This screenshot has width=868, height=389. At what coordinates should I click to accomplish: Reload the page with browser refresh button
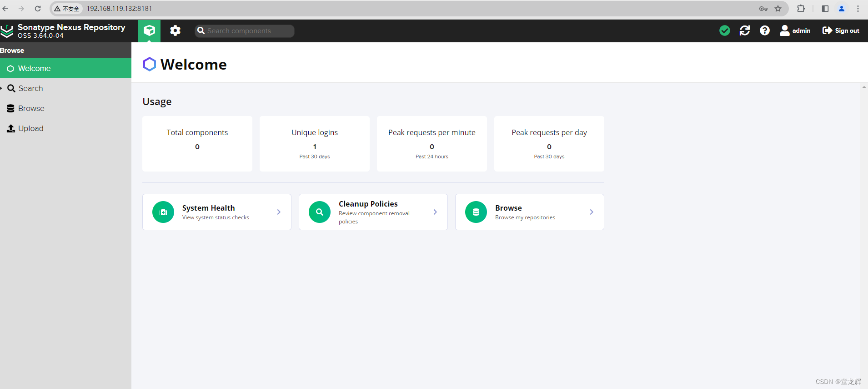tap(38, 9)
